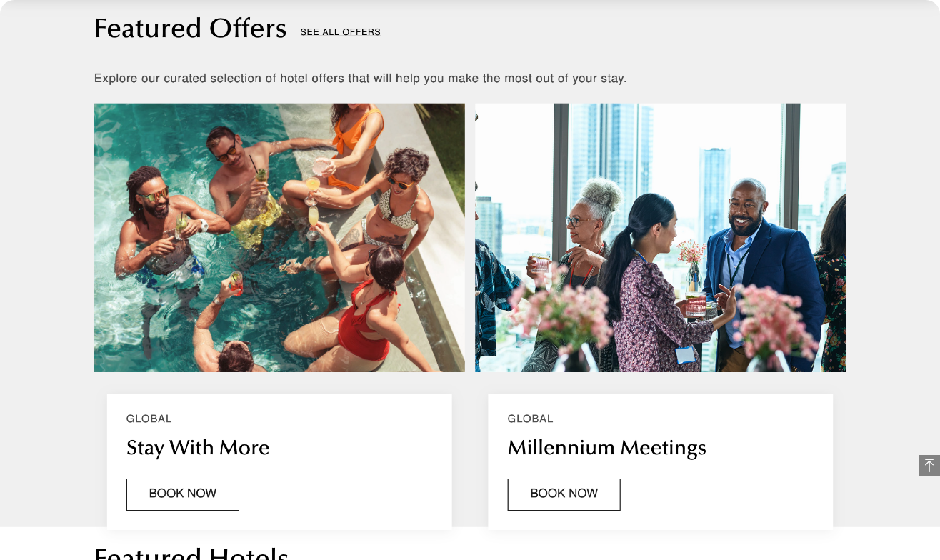Click the curated hotel offers description text

360,79
